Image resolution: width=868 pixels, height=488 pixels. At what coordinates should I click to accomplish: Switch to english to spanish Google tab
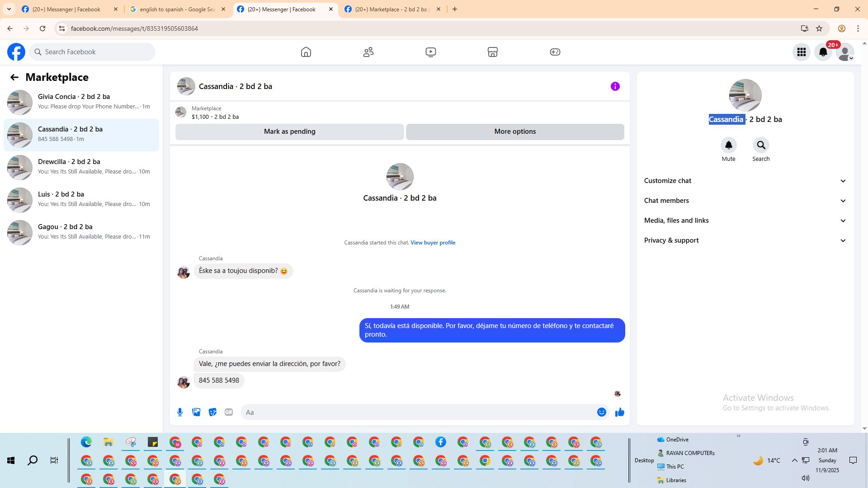(177, 9)
